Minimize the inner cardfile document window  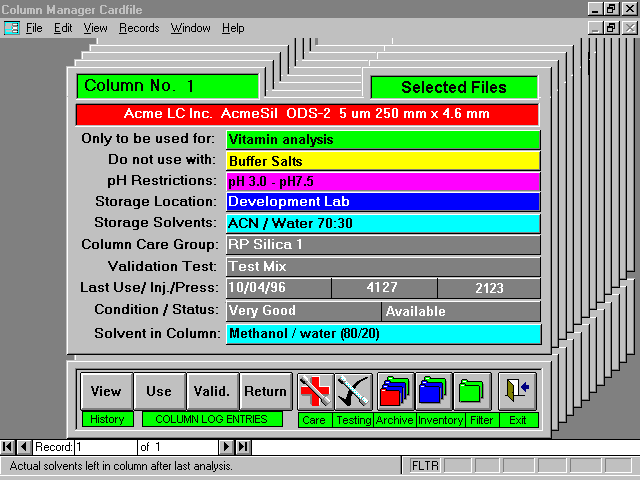coord(596,28)
